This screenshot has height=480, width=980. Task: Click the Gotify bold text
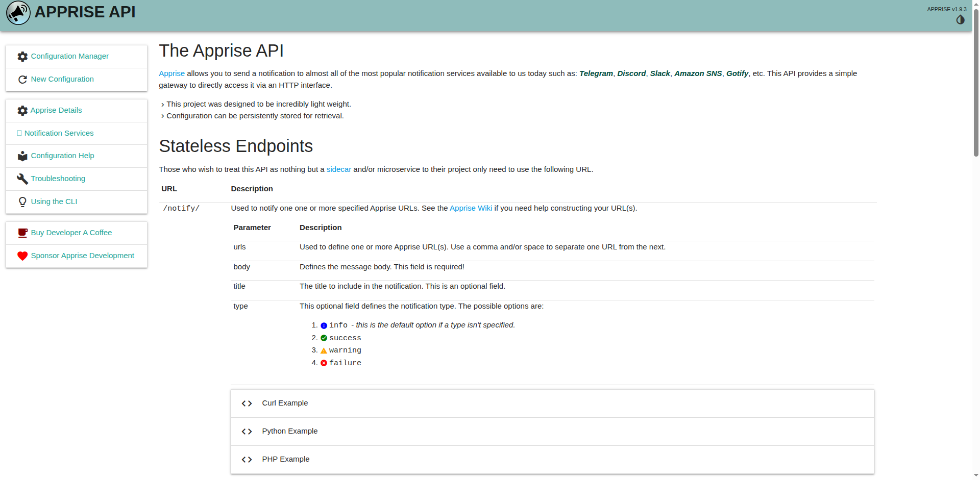coord(737,73)
